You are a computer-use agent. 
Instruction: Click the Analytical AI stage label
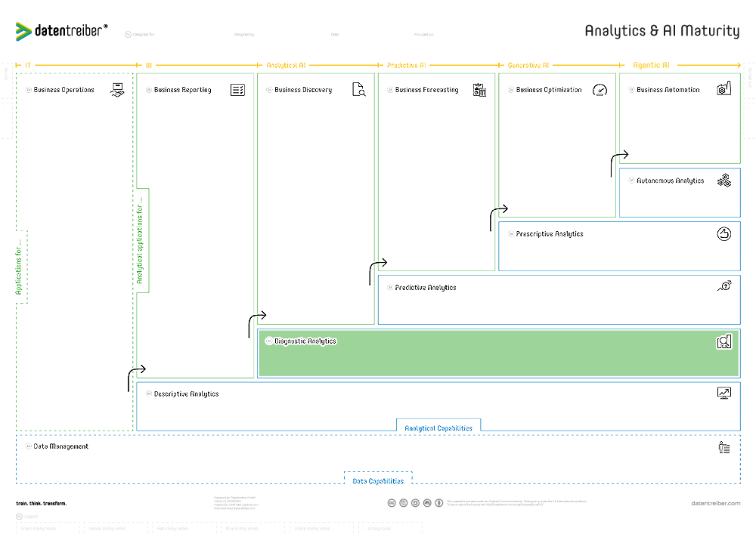pos(286,65)
